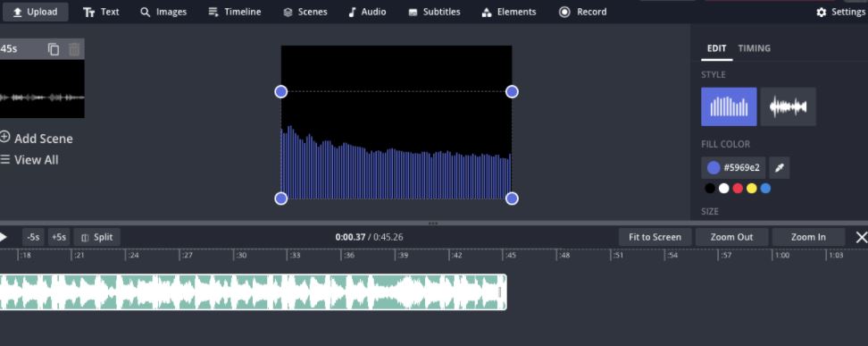The image size is (868, 346).
Task: Open the Audio tool
Action: point(367,12)
